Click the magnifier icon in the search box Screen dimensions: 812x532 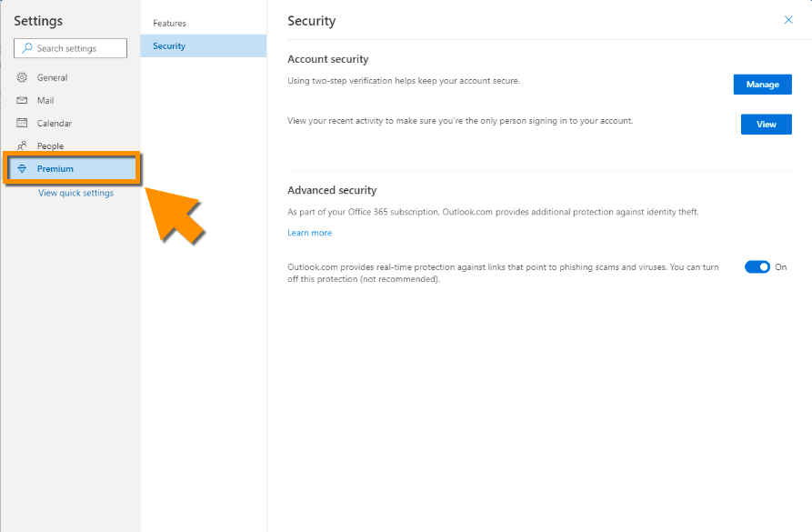pos(27,48)
